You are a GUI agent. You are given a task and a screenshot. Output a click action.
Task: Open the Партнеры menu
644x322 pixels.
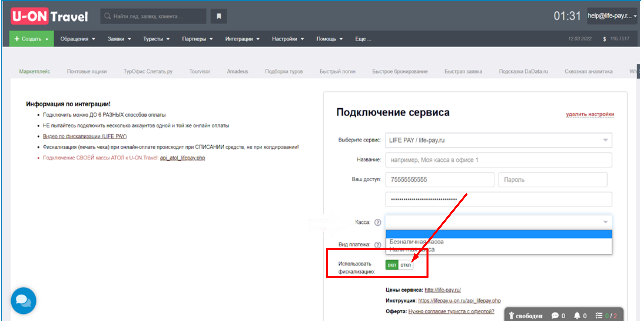197,39
